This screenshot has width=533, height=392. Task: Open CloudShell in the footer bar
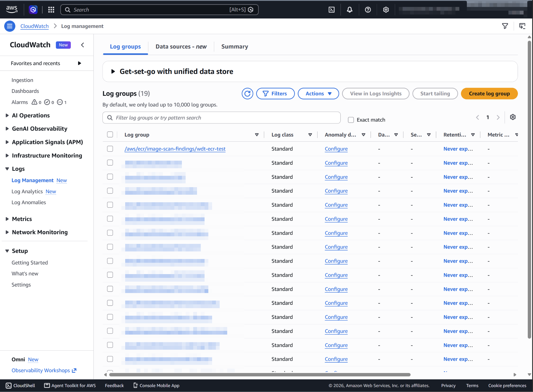coord(21,385)
